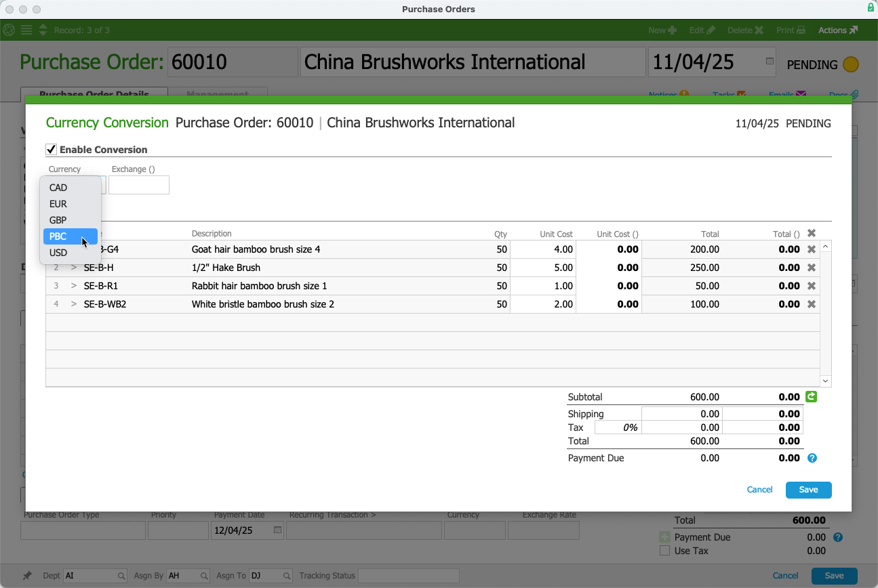Click the Unit Cost cell for Goat hair brush
Screen dimensions: 878x588
click(x=543, y=249)
